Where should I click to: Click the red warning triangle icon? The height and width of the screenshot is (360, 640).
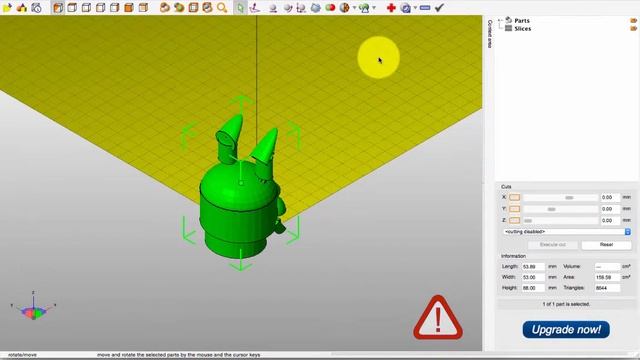coord(438,318)
